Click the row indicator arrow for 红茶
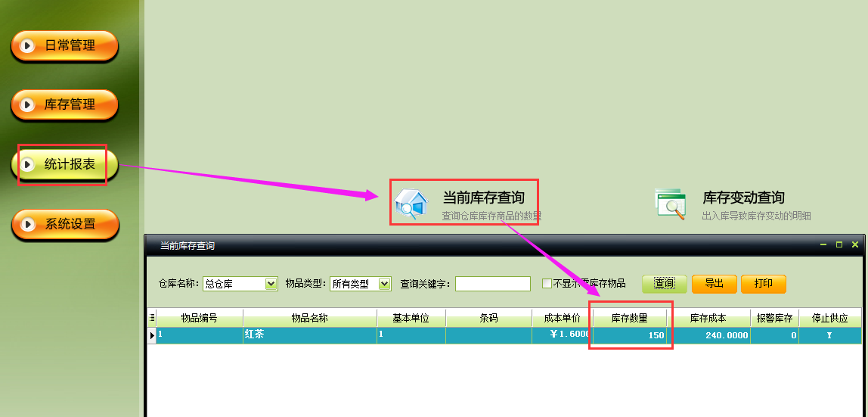This screenshot has height=417, width=868. 152,335
